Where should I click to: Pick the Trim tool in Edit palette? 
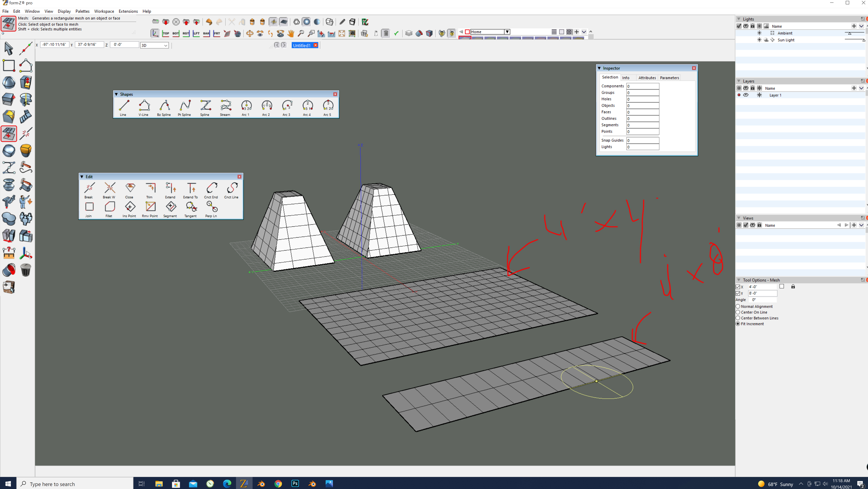150,190
